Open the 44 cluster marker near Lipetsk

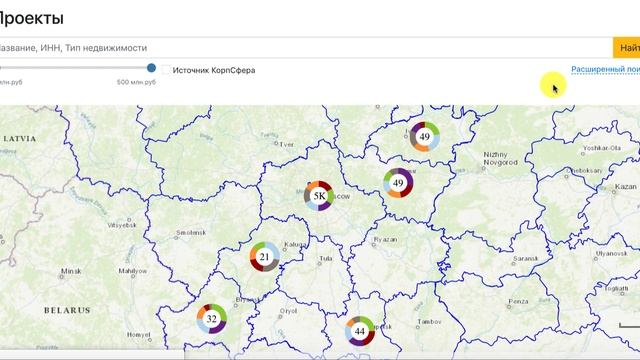click(360, 331)
